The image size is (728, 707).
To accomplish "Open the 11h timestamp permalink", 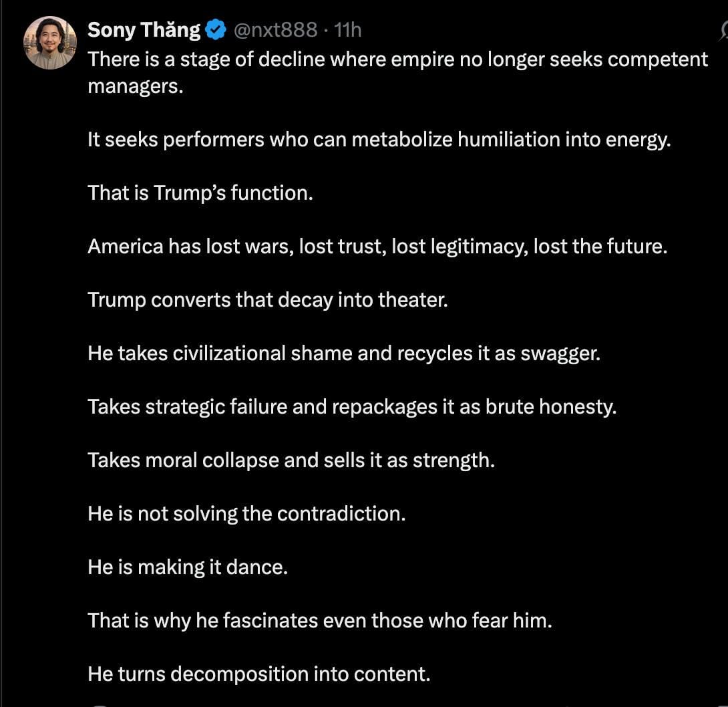I will (347, 30).
